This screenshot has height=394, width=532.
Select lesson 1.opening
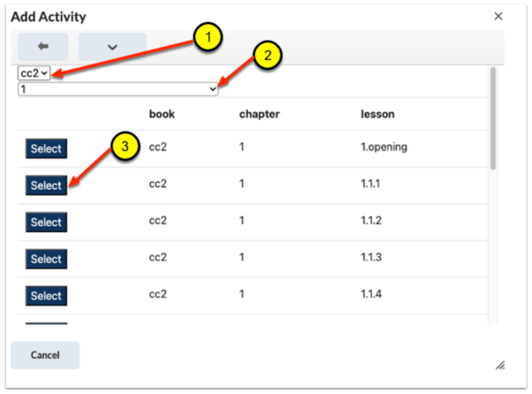point(46,149)
